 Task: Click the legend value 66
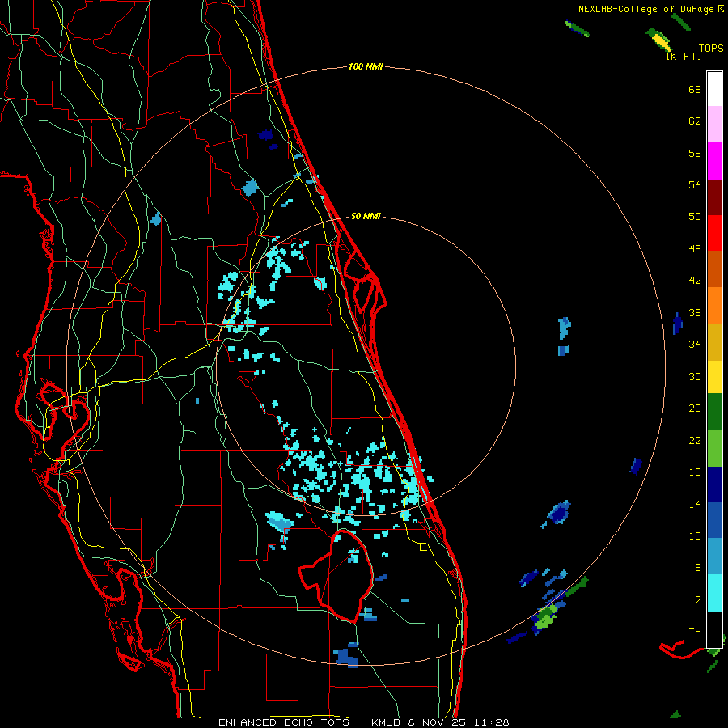tap(695, 89)
